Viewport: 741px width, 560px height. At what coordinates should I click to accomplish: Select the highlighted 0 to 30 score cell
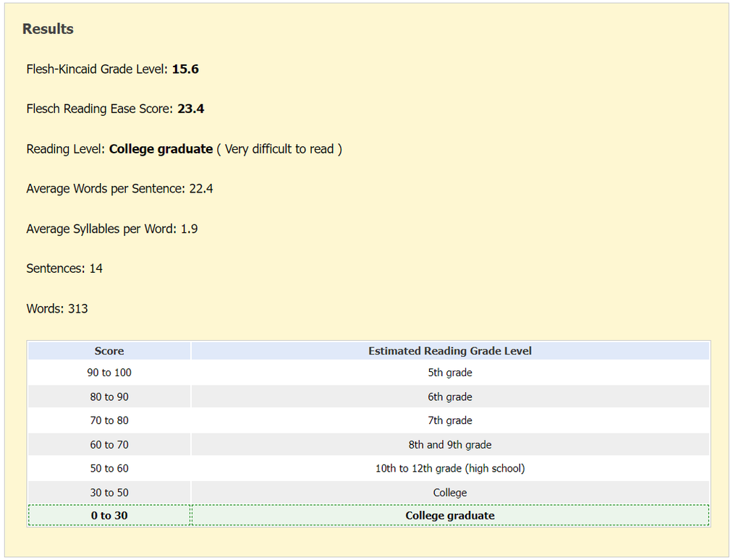pos(109,515)
